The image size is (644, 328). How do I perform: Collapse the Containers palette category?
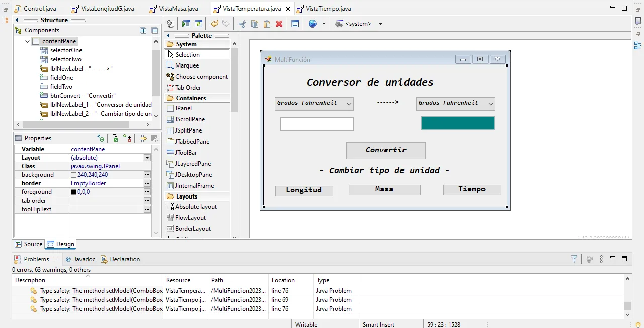click(198, 98)
